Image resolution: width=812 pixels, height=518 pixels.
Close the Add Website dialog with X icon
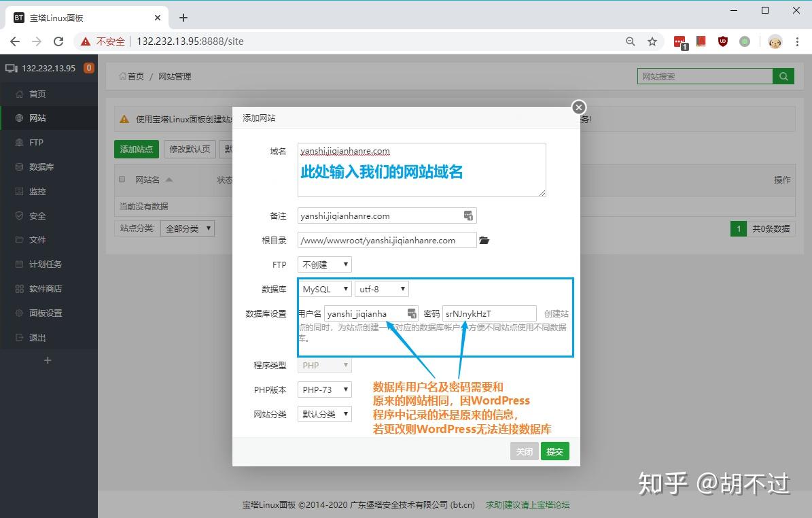[x=578, y=107]
